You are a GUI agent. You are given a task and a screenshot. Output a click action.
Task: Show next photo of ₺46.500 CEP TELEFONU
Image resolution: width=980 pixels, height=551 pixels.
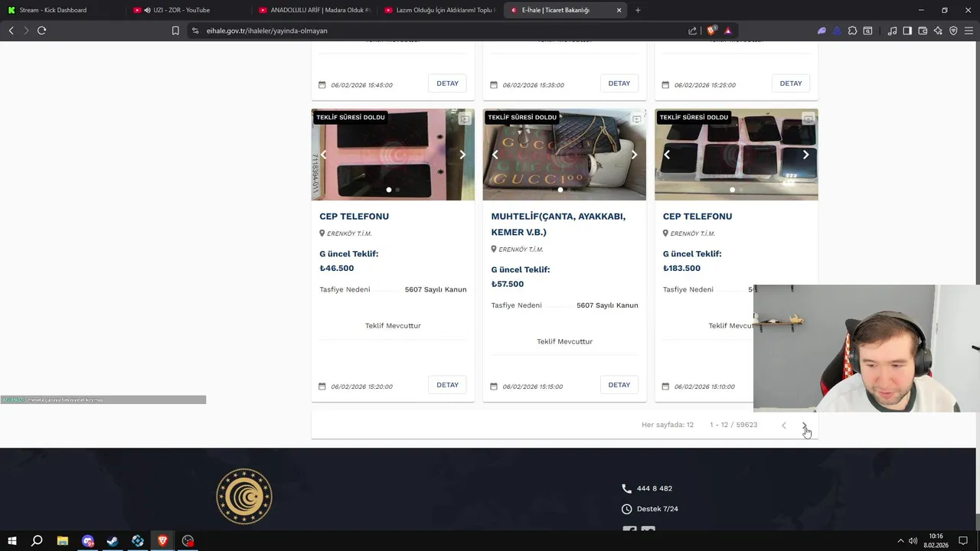pos(462,155)
